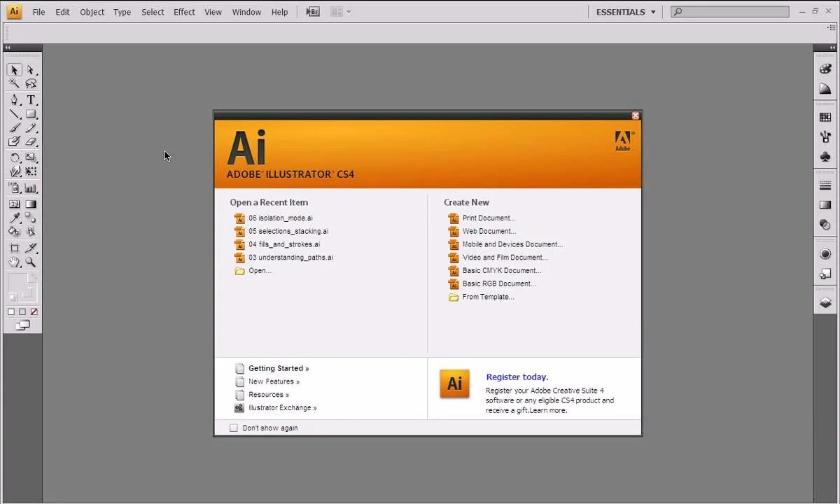This screenshot has height=504, width=840.
Task: Launch Adobe Bridge from the Br icon
Action: 313,12
